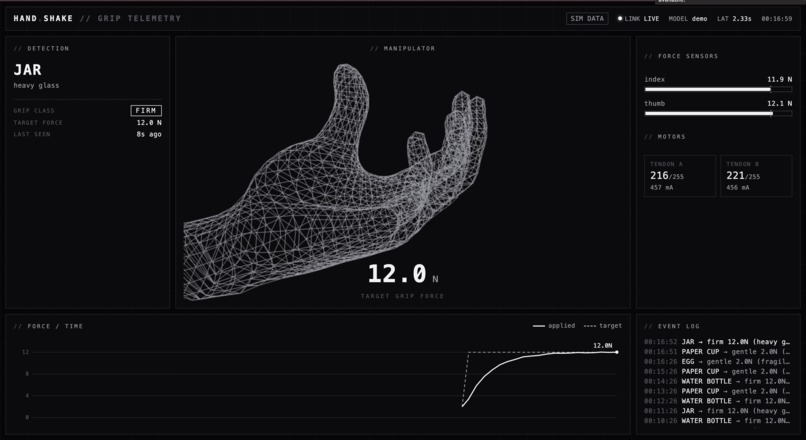
Task: Click the FORCE / TIME panel heading
Action: pyautogui.click(x=48, y=326)
